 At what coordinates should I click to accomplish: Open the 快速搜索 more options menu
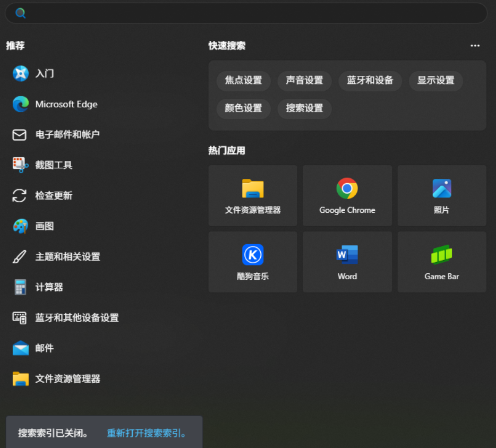click(x=475, y=46)
